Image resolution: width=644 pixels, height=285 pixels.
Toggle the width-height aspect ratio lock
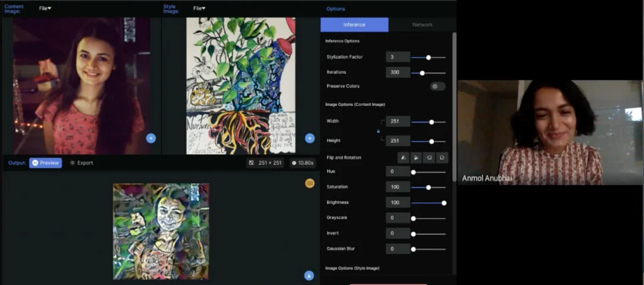point(378,131)
